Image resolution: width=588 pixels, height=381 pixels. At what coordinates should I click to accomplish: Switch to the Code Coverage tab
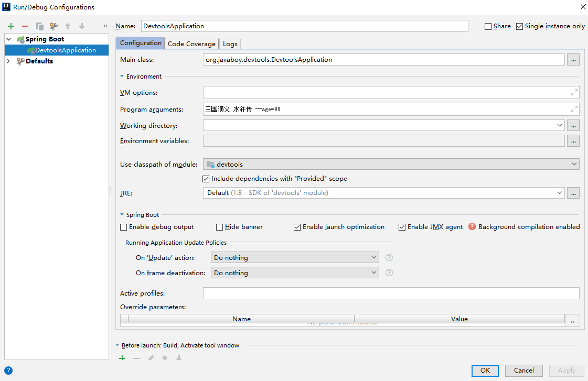click(x=191, y=43)
